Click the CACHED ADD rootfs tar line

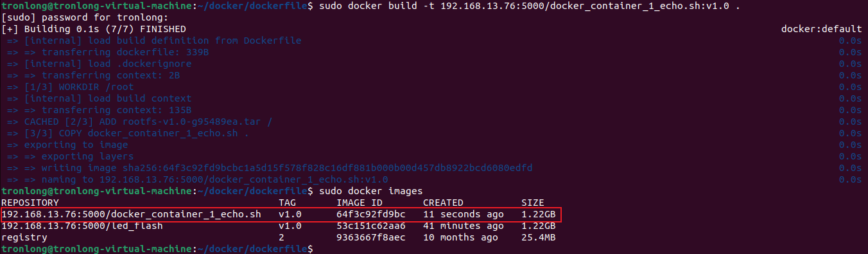140,122
